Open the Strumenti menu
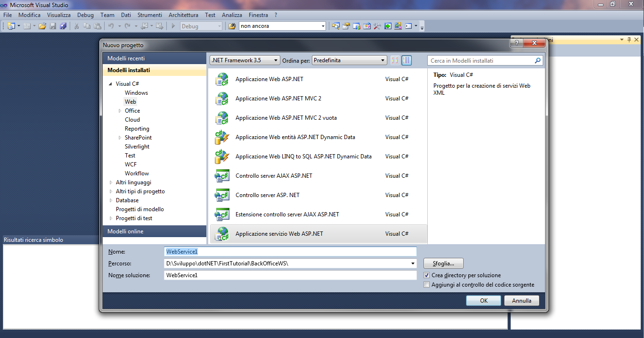 150,15
